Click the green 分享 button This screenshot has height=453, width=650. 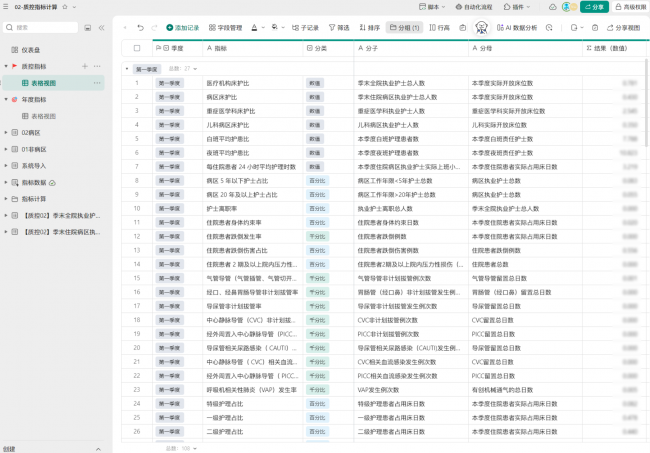coord(594,6)
